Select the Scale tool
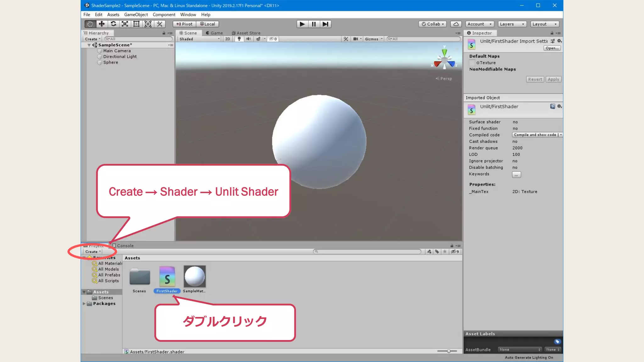This screenshot has height=362, width=644. tap(125, 24)
